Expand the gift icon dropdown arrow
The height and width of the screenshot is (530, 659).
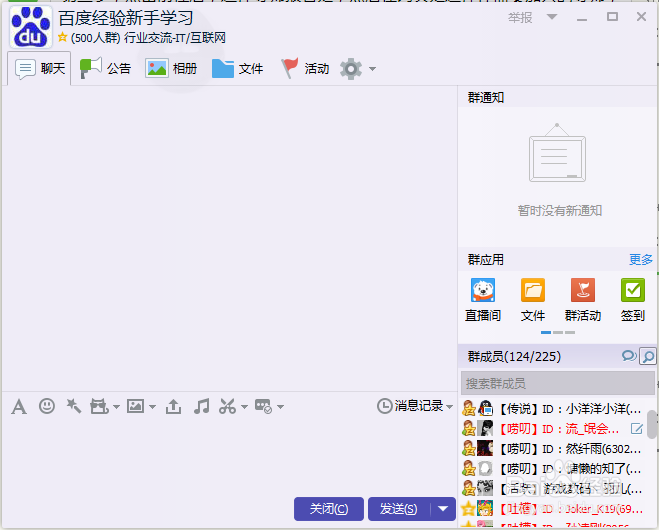coord(116,407)
